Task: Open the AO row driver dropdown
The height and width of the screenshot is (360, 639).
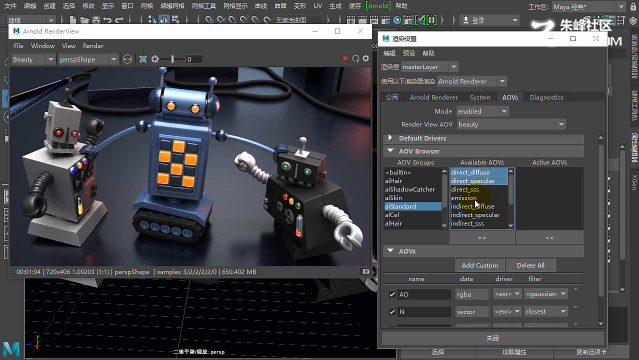Action: [507, 294]
